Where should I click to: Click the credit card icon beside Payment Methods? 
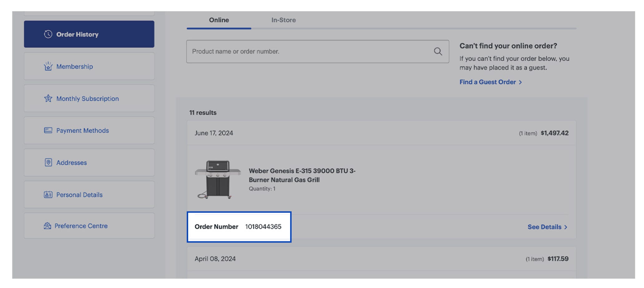(x=47, y=130)
